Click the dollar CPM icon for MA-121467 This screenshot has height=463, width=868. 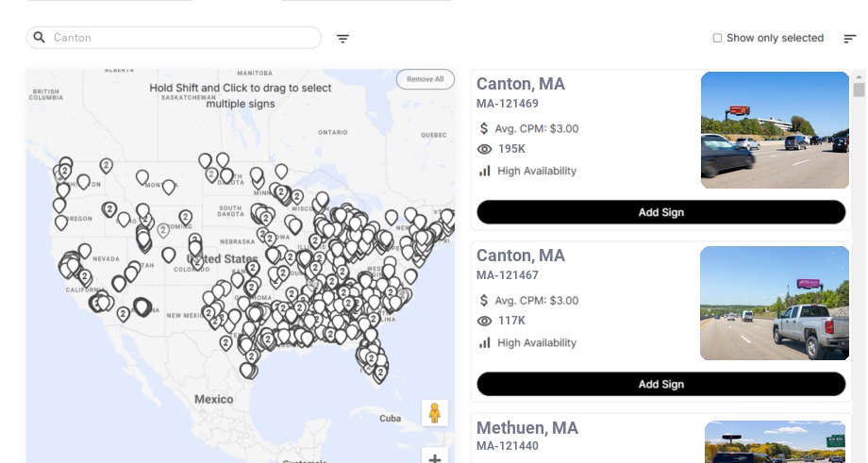click(x=485, y=301)
